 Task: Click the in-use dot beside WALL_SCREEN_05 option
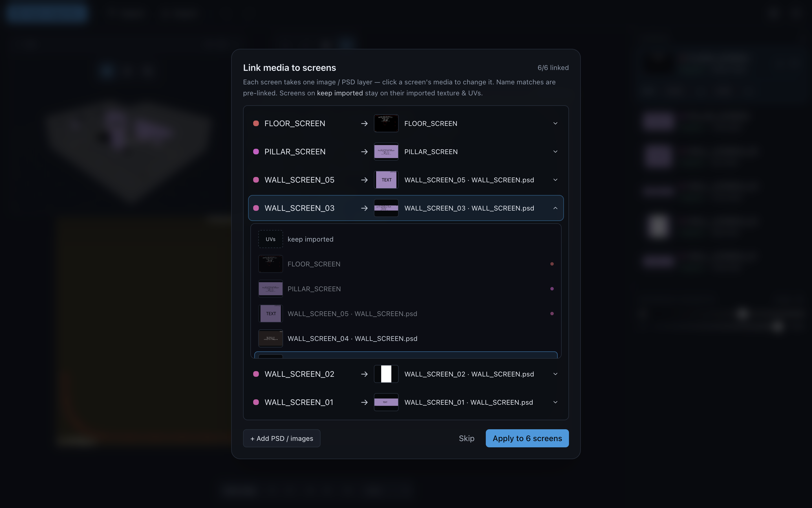click(552, 314)
